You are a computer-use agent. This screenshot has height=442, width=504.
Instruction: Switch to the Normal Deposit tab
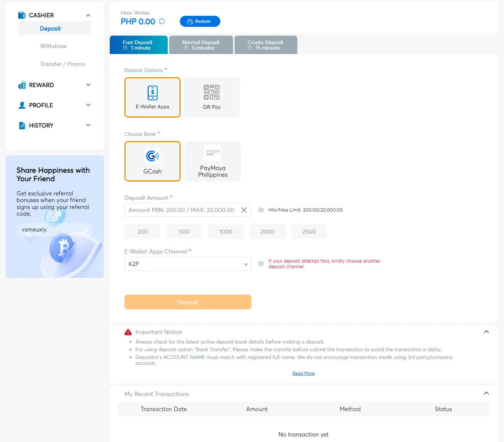pos(201,44)
